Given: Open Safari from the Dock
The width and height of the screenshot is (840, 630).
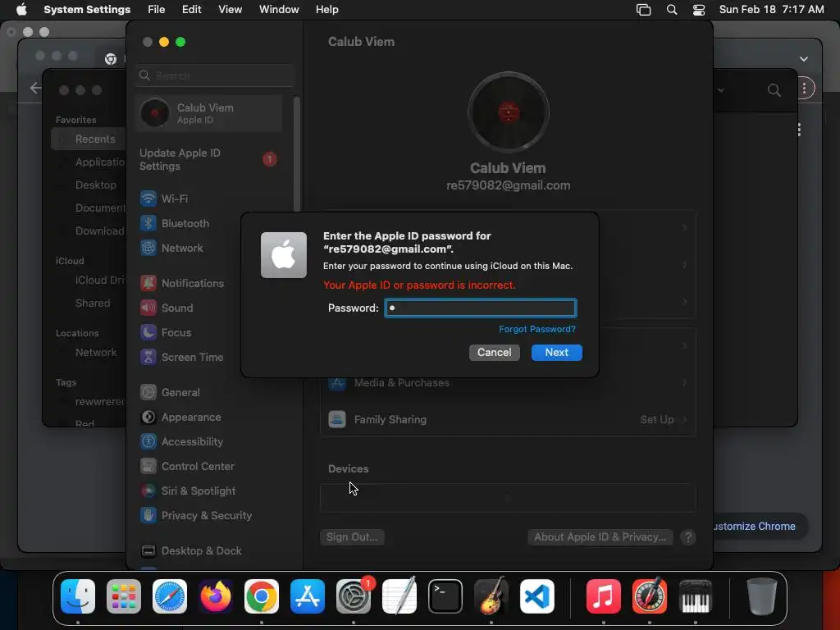Looking at the screenshot, I should tap(170, 596).
